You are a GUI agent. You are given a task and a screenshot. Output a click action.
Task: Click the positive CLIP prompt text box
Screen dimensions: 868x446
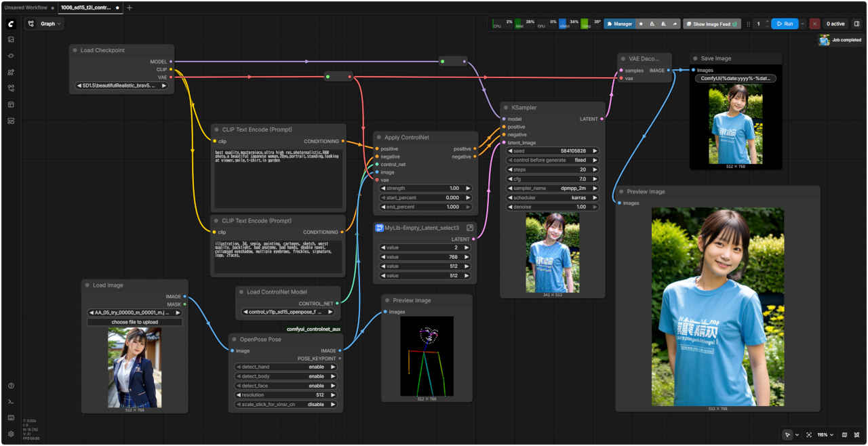click(278, 178)
